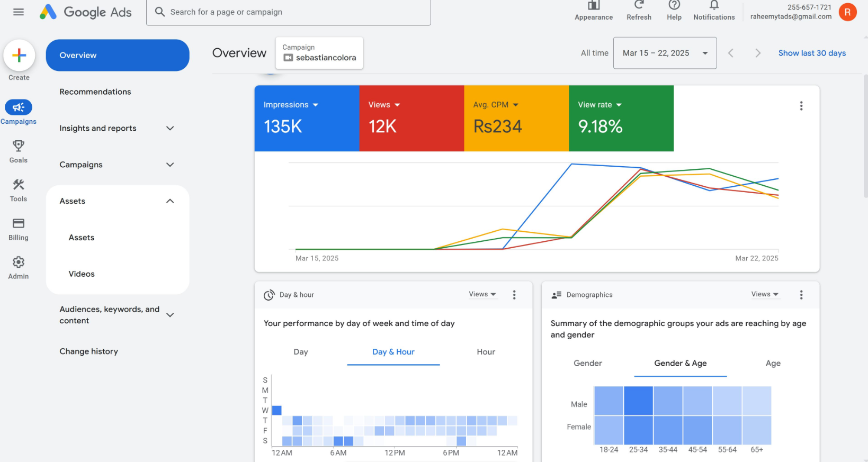868x462 pixels.
Task: Open Admin gear icon
Action: (x=19, y=262)
